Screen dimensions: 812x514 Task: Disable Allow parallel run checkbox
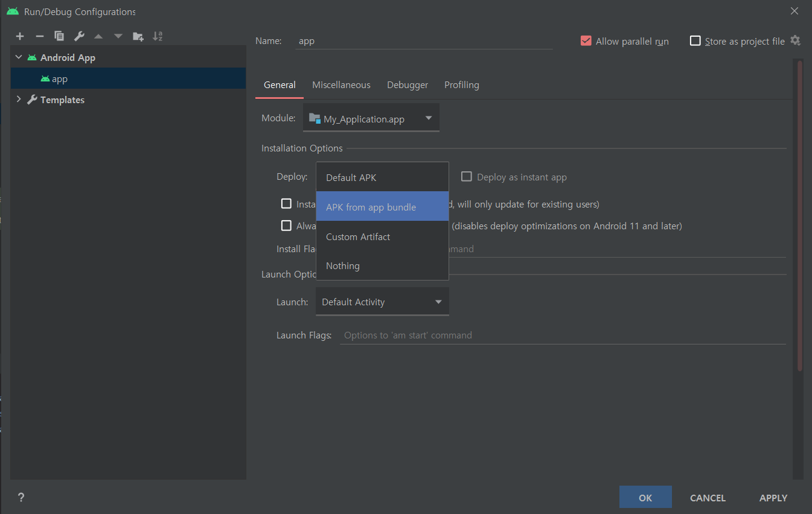pyautogui.click(x=586, y=41)
